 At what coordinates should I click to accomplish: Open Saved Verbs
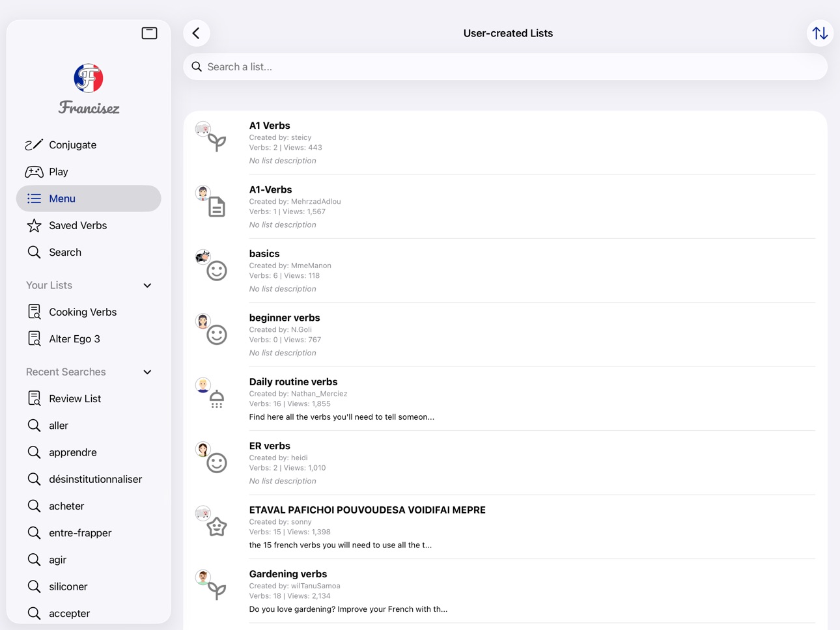tap(89, 225)
